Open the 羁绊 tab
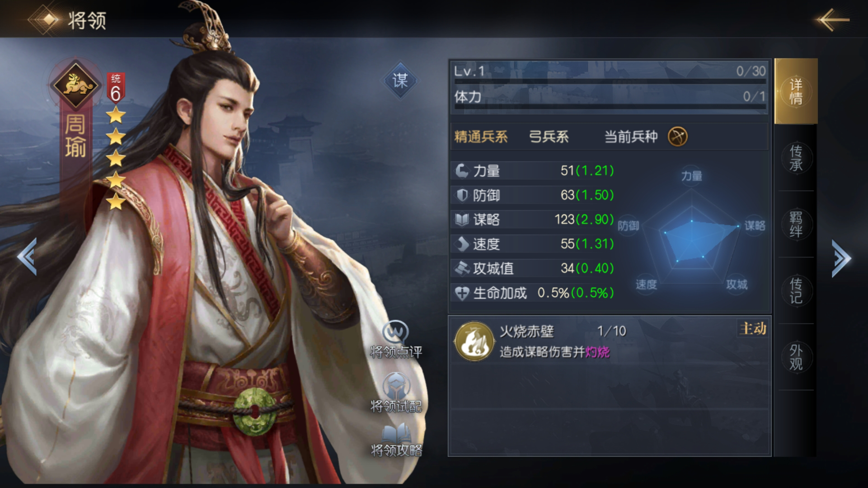The width and height of the screenshot is (868, 488). (796, 224)
